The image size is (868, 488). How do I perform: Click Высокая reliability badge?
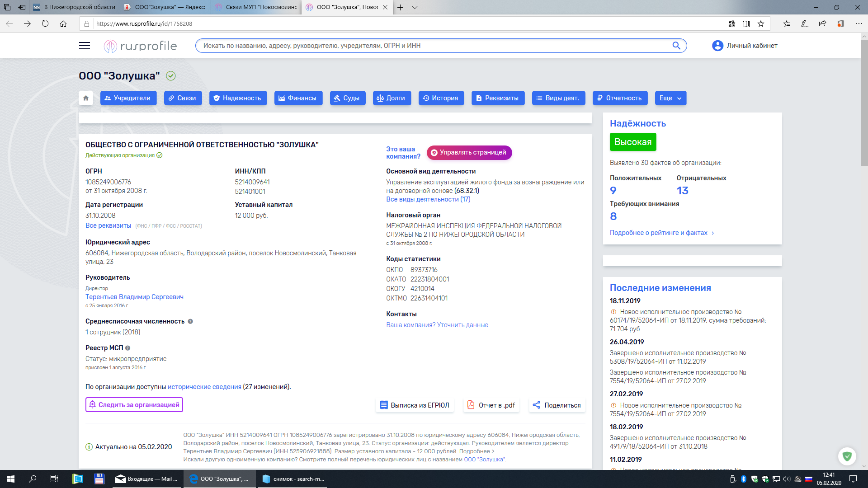[x=633, y=142]
